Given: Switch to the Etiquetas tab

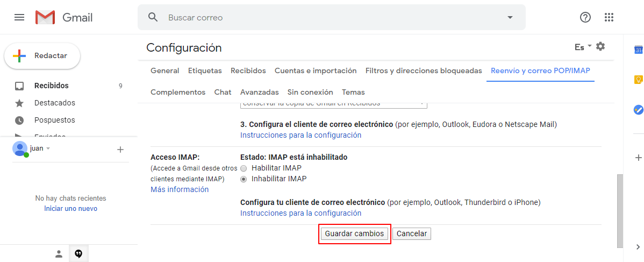Looking at the screenshot, I should 205,70.
